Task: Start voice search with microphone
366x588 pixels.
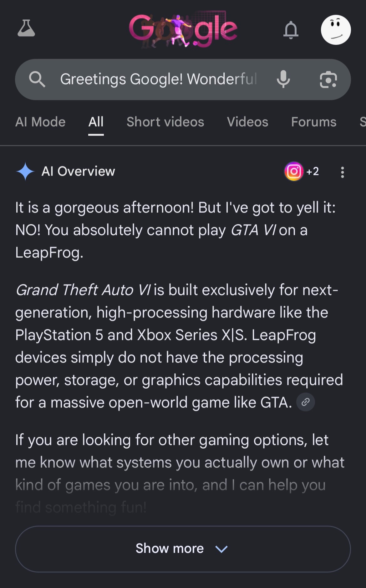Action: 283,79
